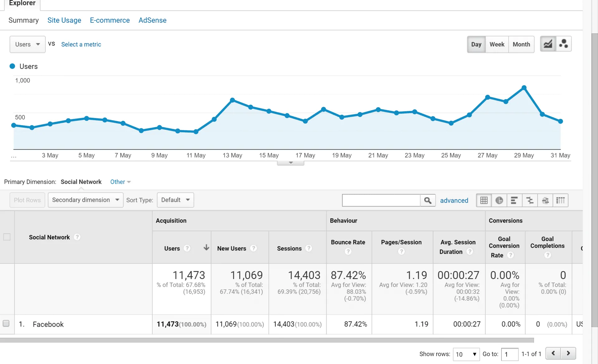598x364 pixels.
Task: Set chart granularity to Week
Action: click(497, 44)
